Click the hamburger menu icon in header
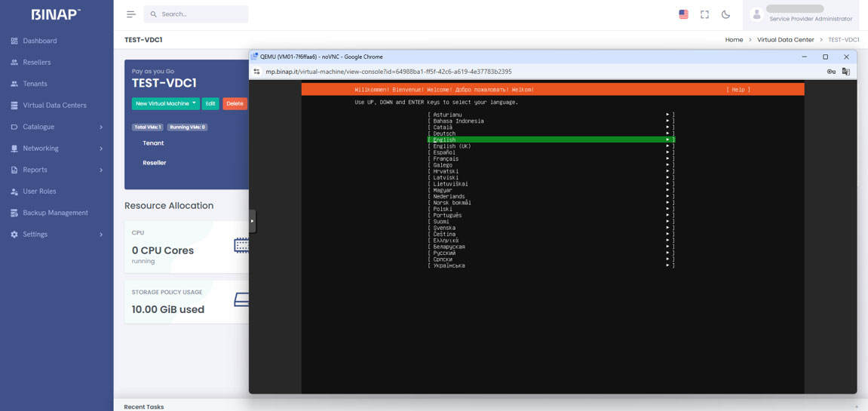The image size is (868, 411). tap(130, 14)
